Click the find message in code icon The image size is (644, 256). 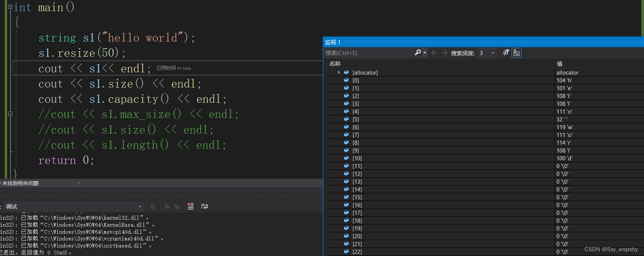tap(153, 206)
